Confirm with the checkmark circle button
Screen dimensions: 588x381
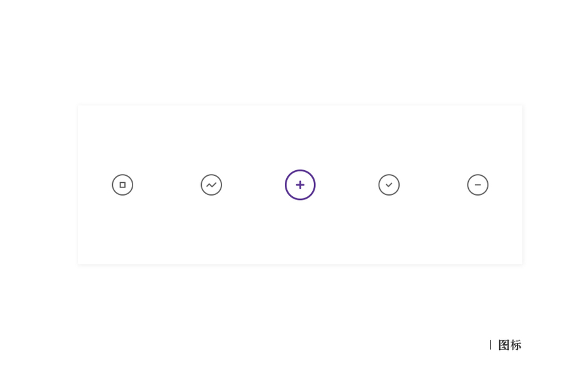coord(389,185)
